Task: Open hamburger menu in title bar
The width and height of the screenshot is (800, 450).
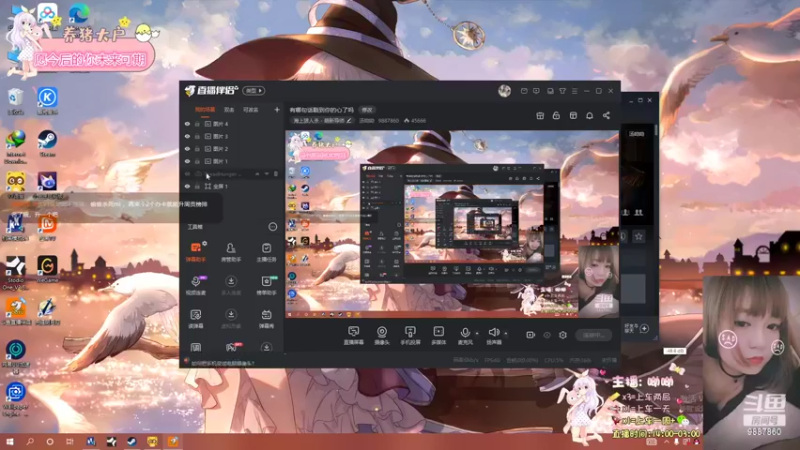Action: point(574,91)
